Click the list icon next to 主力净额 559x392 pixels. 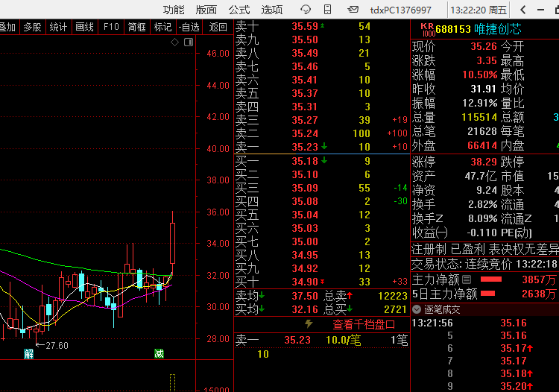467,279
